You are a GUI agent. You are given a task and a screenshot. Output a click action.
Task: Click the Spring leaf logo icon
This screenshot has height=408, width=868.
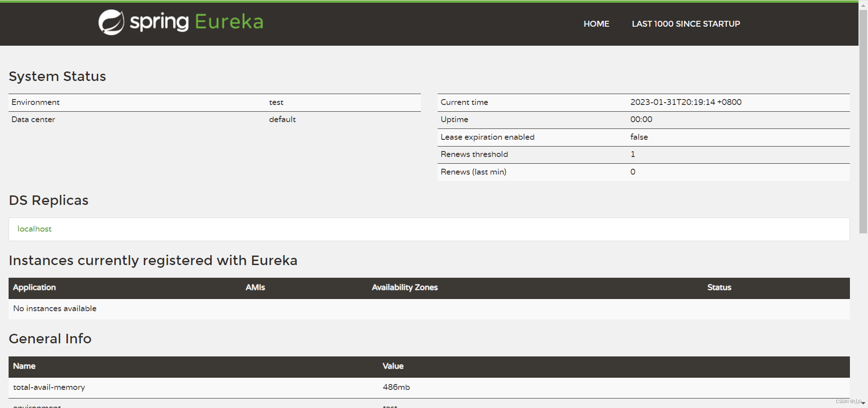click(111, 22)
